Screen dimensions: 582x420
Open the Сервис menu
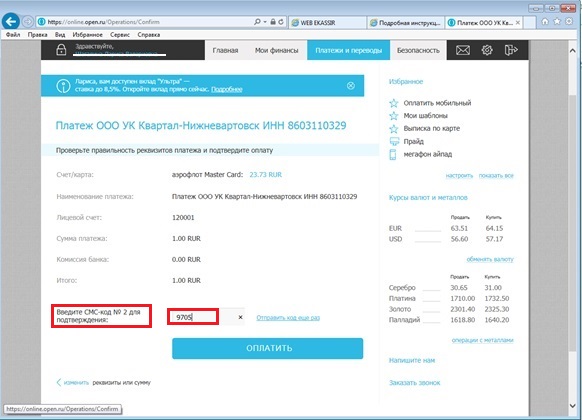[120, 35]
